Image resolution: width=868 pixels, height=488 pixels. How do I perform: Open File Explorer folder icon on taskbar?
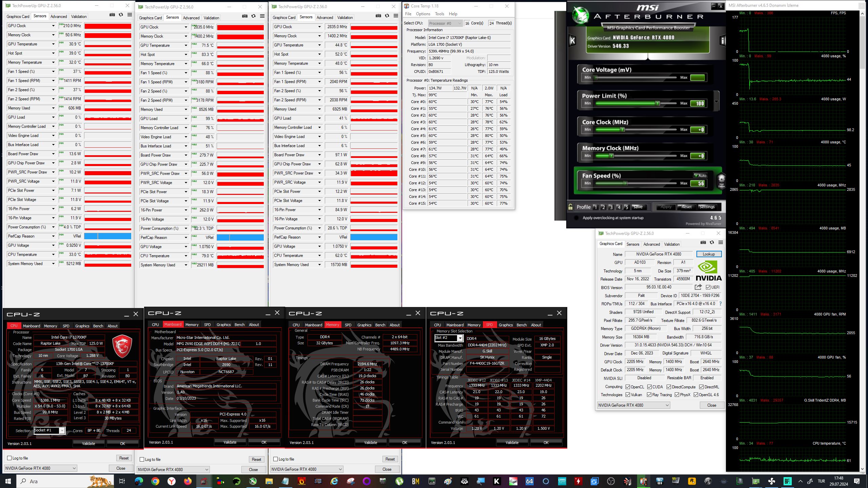(269, 481)
